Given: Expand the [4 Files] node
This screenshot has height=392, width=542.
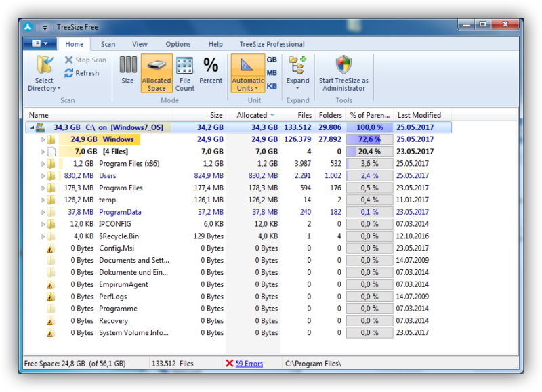Looking at the screenshot, I should (x=43, y=152).
